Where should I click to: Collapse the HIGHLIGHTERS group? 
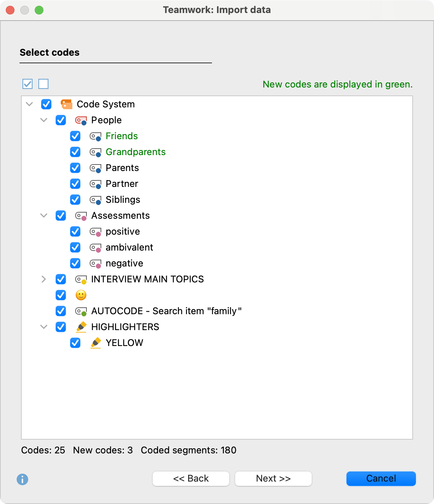pyautogui.click(x=44, y=327)
